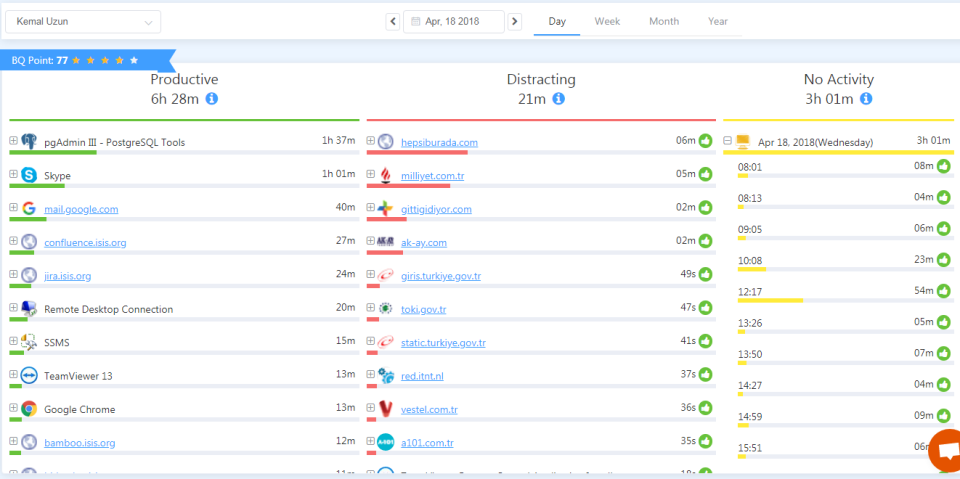
Task: Open the mail.google.com link
Action: [81, 209]
